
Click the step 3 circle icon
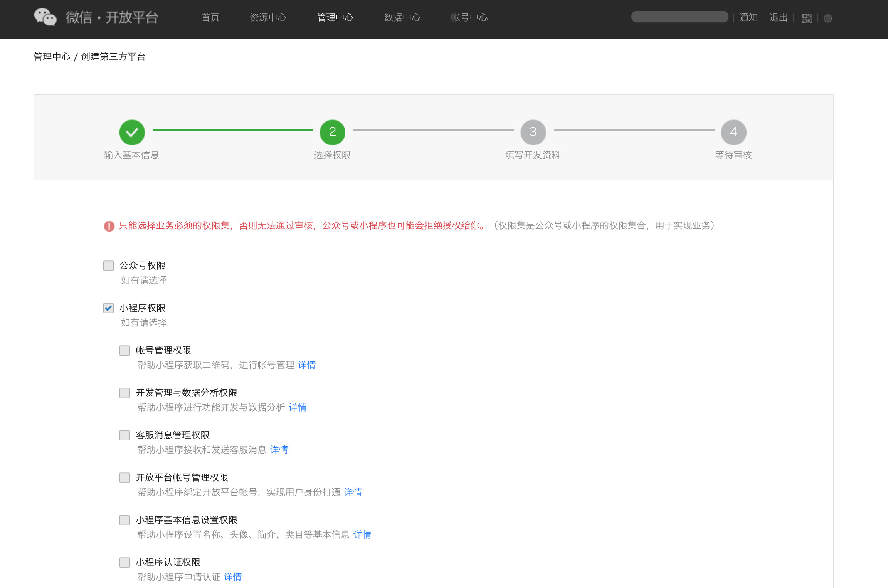pyautogui.click(x=533, y=132)
